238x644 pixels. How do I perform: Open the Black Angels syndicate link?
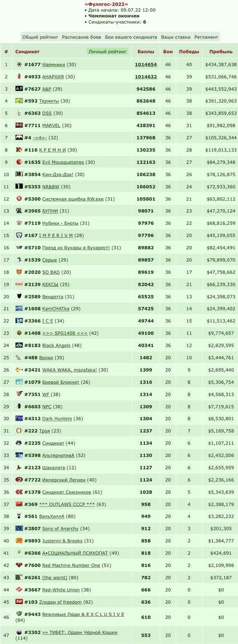click(57, 345)
